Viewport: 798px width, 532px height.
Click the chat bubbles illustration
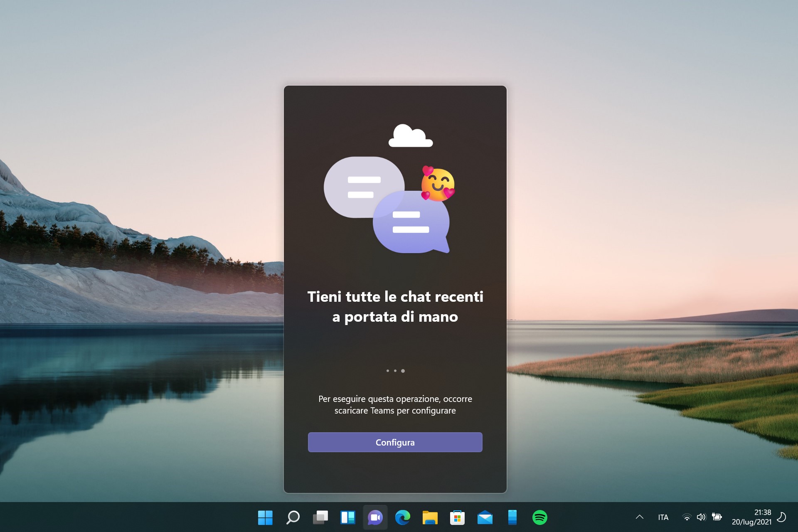pyautogui.click(x=389, y=204)
